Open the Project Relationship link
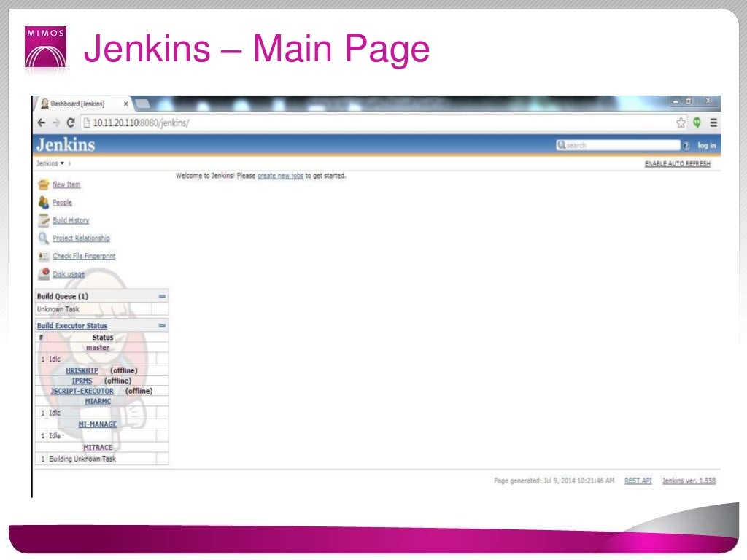 click(81, 238)
